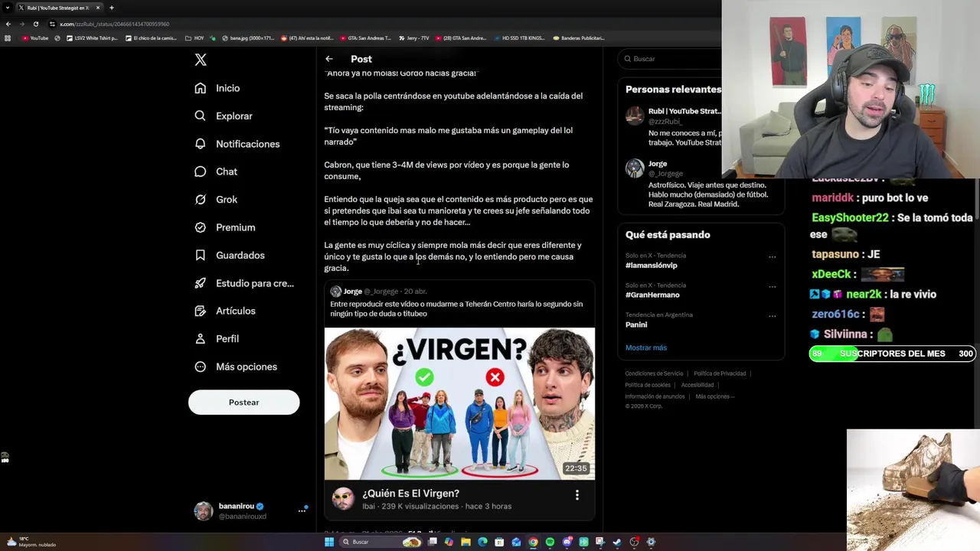This screenshot has height=551, width=980.
Task: Click the Artículos icon
Action: pyautogui.click(x=200, y=311)
